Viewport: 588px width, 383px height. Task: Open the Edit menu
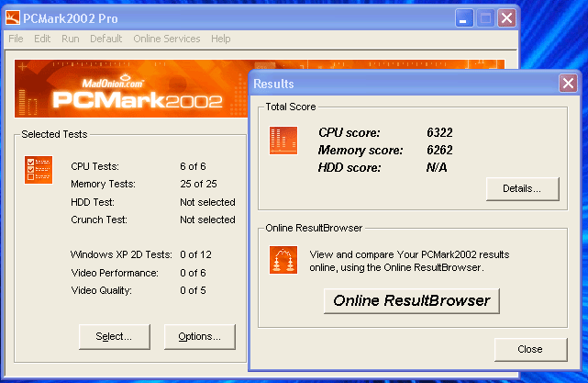[x=42, y=39]
